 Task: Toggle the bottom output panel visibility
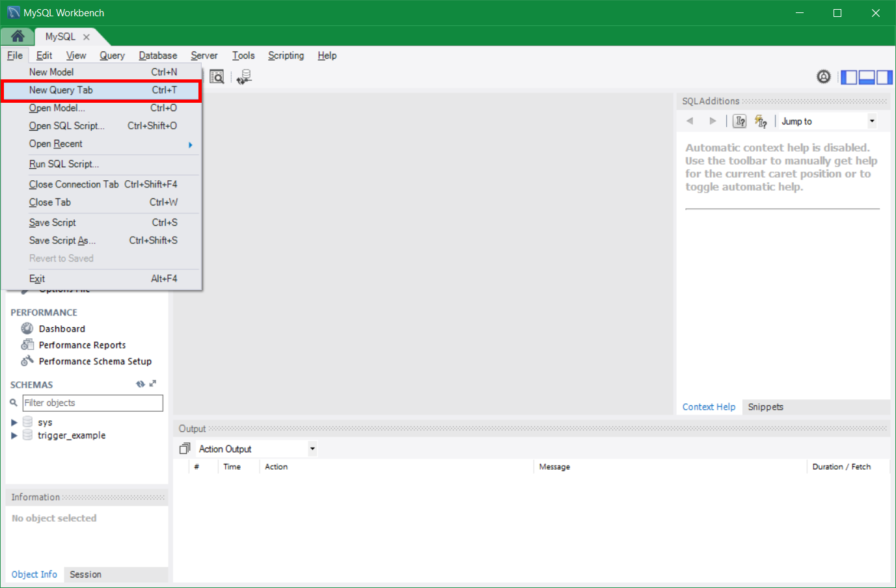[867, 77]
